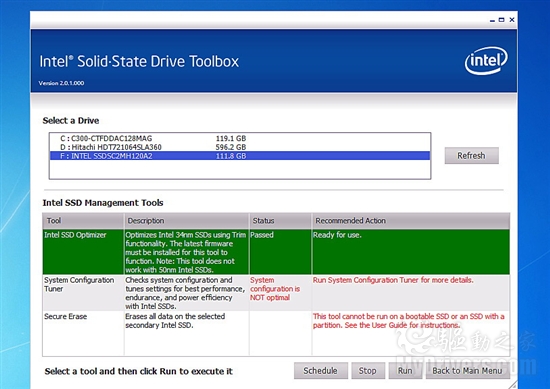The height and width of the screenshot is (389, 550).
Task: Click the Description column header
Action: pos(187,221)
